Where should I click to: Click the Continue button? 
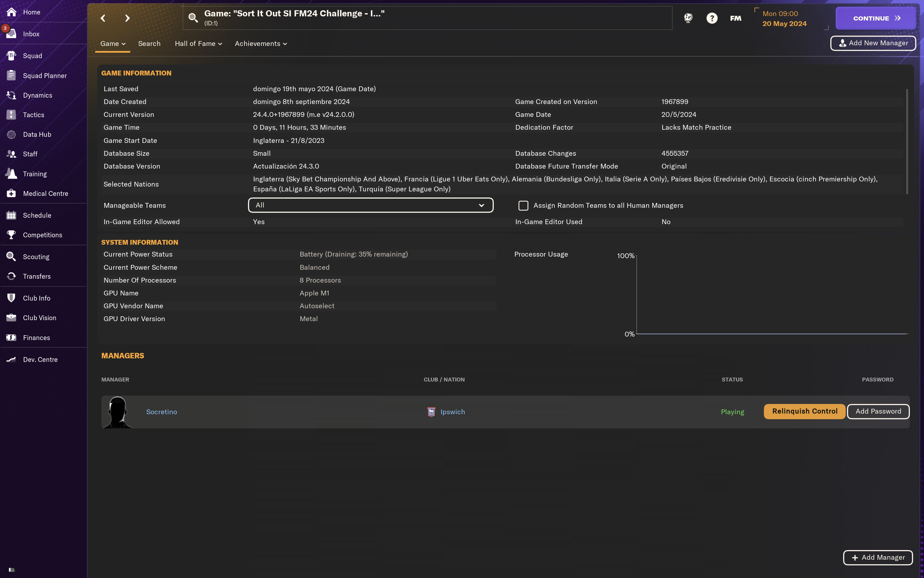pos(876,18)
